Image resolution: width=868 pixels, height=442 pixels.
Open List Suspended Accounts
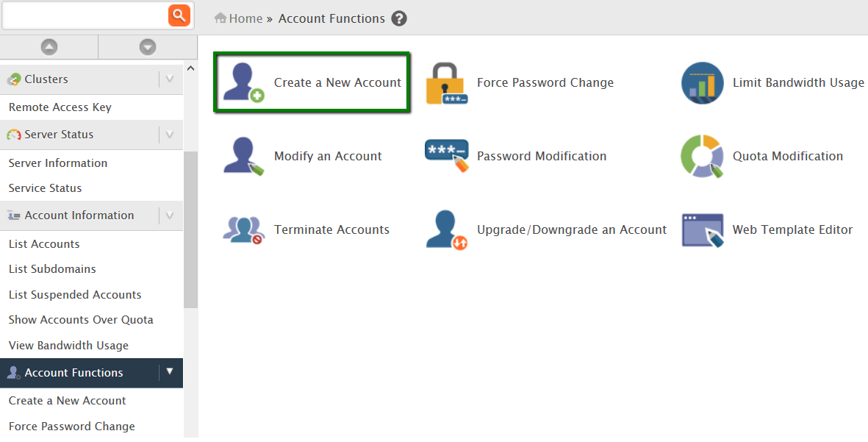click(74, 294)
